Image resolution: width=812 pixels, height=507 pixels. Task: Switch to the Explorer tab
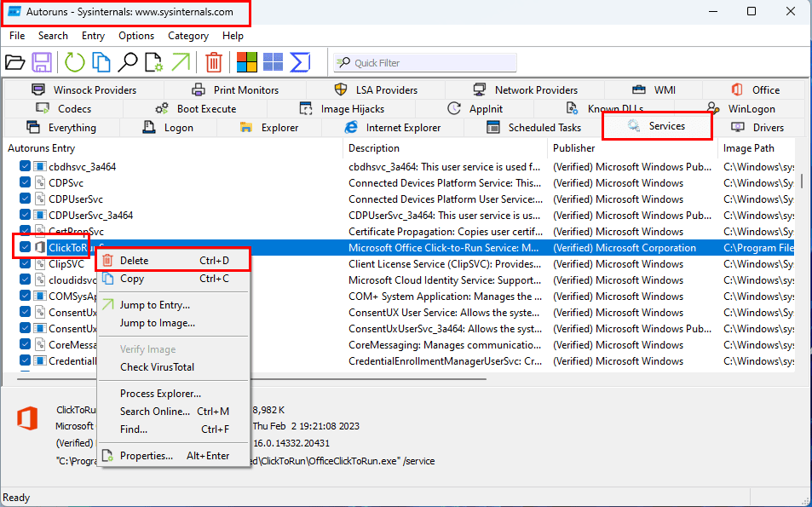pyautogui.click(x=268, y=128)
